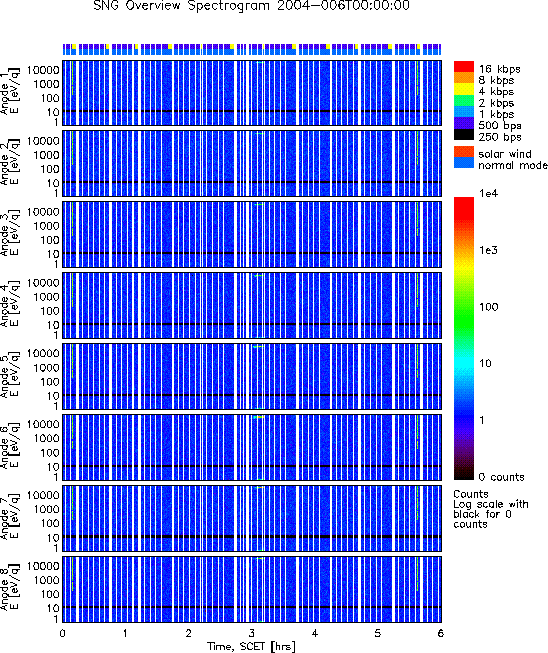Click the '8 kbps' legend label
Image resolution: width=548 pixels, height=653 pixels.
[x=496, y=80]
